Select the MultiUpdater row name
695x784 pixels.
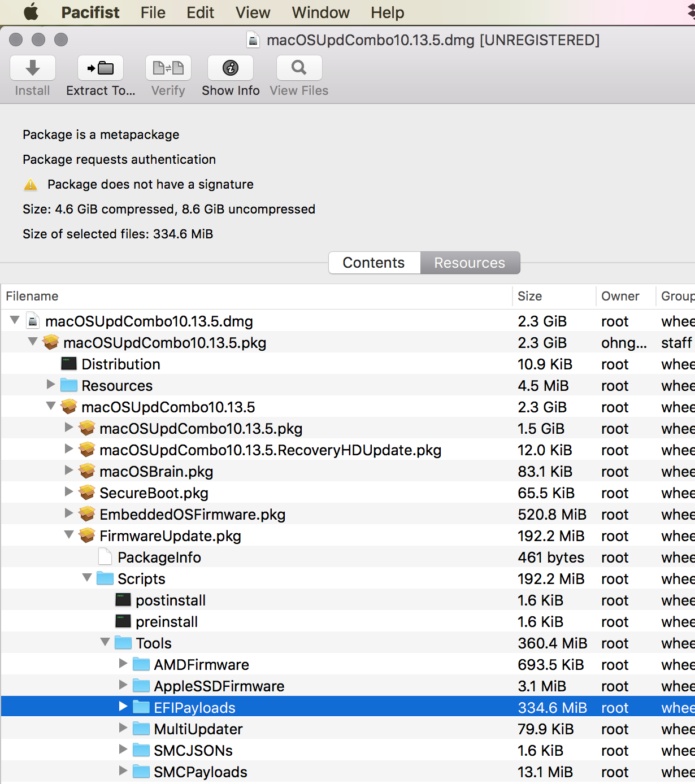tap(198, 729)
